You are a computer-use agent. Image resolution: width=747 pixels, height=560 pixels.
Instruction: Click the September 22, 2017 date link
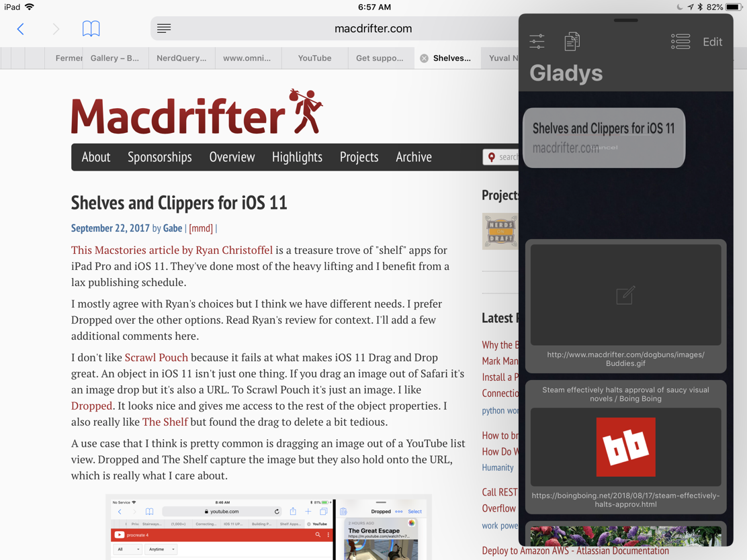coord(111,228)
